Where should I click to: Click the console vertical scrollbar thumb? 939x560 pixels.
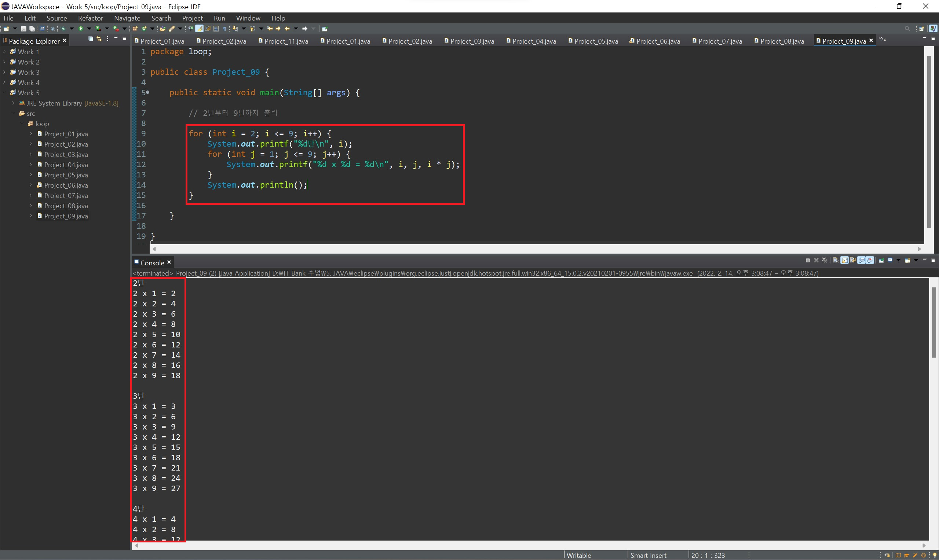pos(934,323)
